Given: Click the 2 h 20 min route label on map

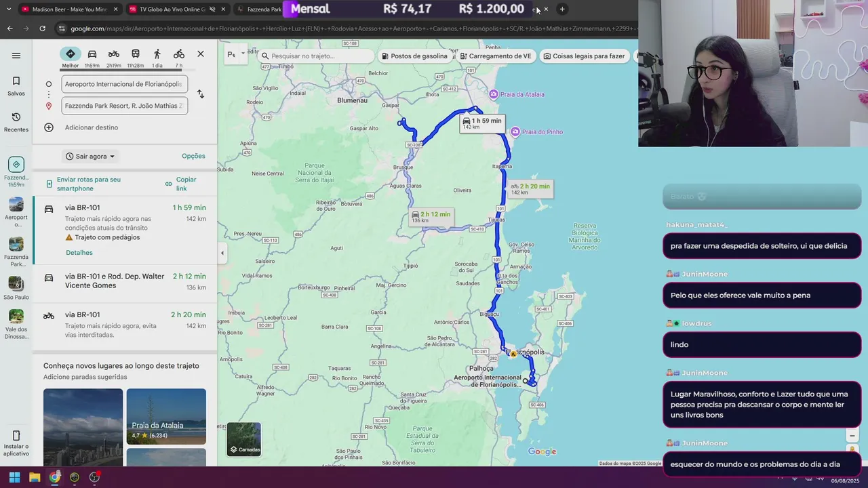Looking at the screenshot, I should [x=530, y=189].
